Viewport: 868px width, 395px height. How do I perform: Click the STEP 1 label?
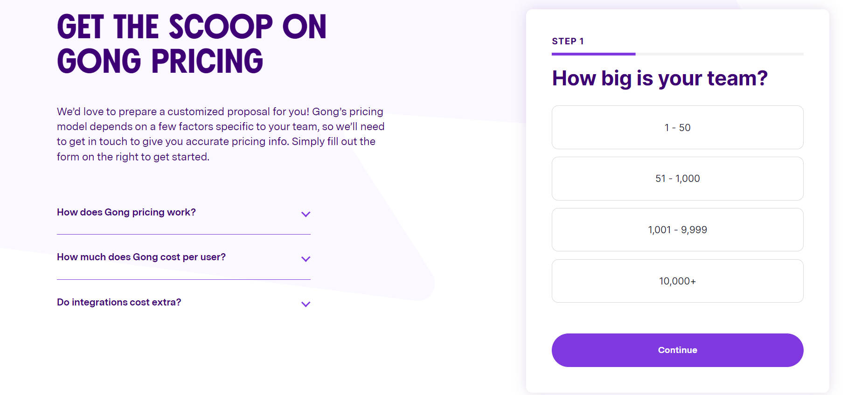coord(568,41)
